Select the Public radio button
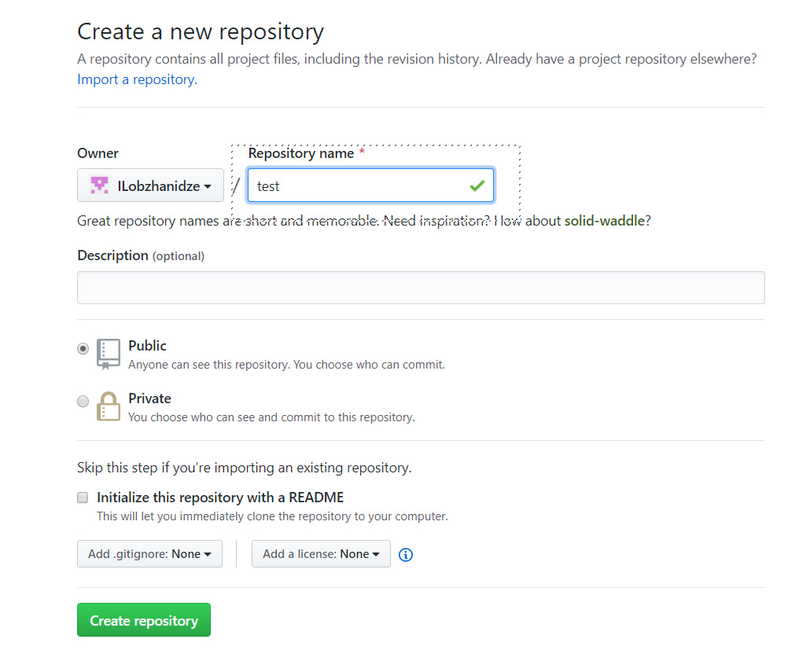 83,349
